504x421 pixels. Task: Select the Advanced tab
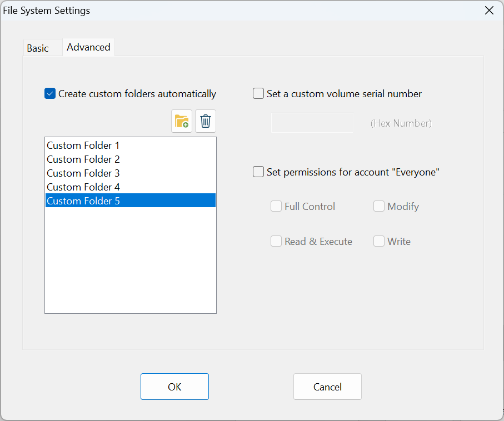pos(89,47)
